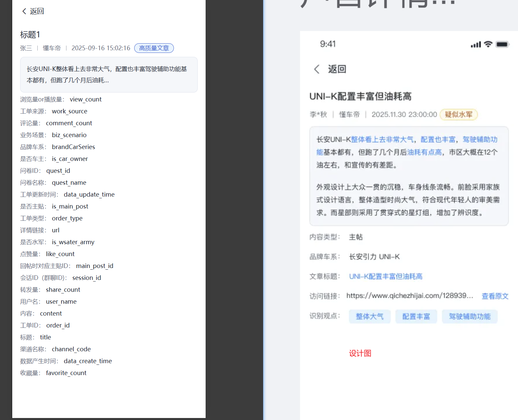Click the timestamp 2025.11.30 23:00:00
The height and width of the screenshot is (420, 518).
pyautogui.click(x=404, y=115)
